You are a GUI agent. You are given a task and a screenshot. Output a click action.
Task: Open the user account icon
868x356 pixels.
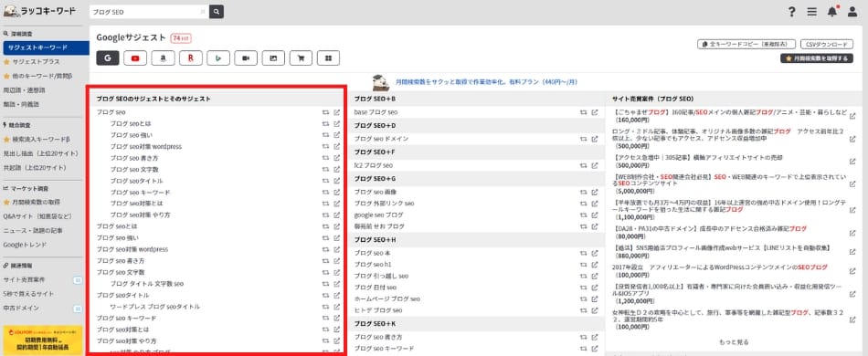point(852,12)
